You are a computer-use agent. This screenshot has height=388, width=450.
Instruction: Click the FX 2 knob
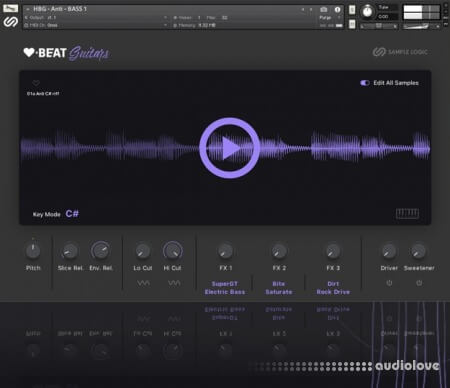279,251
